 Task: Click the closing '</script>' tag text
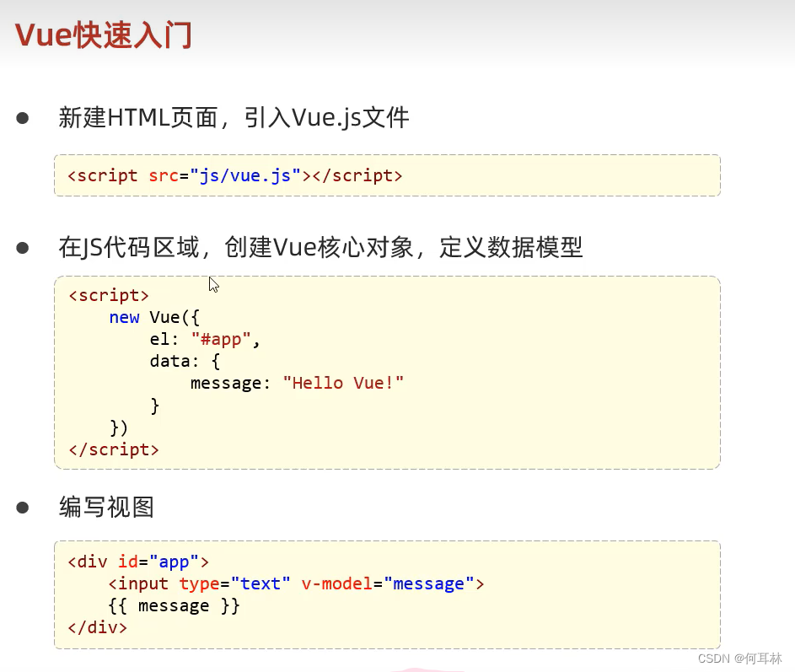click(x=113, y=449)
